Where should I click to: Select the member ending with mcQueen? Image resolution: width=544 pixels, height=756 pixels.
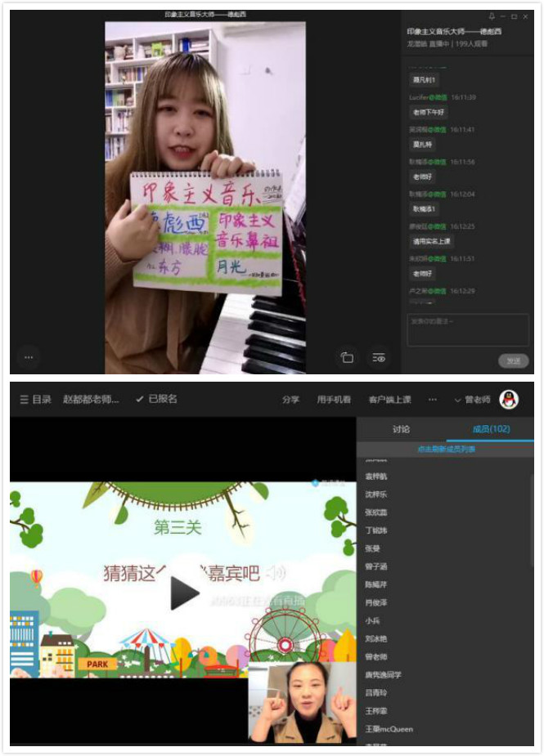point(389,729)
